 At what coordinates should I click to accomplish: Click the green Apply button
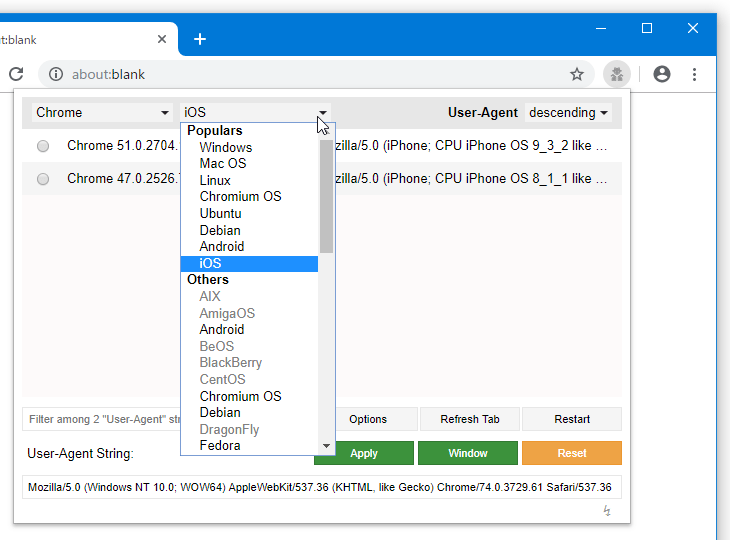coord(364,453)
